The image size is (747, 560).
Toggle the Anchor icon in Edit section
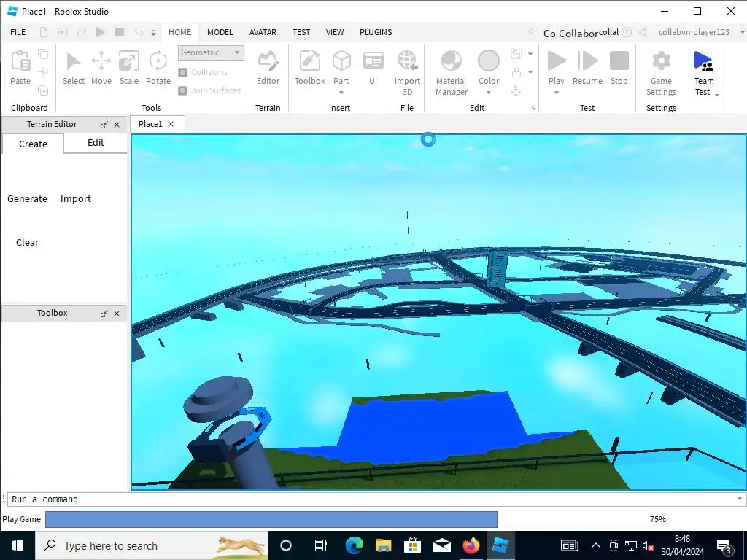click(516, 90)
